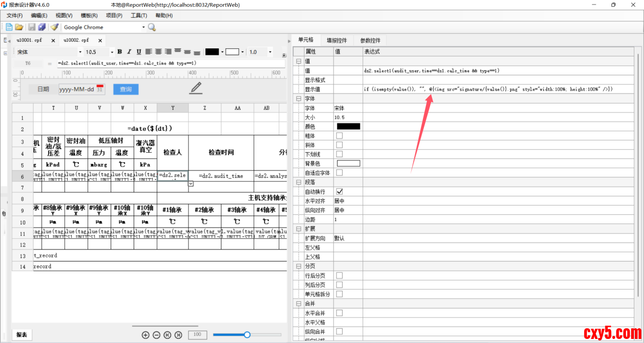Image resolution: width=644 pixels, height=343 pixels.
Task: Clear formatting with the brush icon
Action: [54, 27]
